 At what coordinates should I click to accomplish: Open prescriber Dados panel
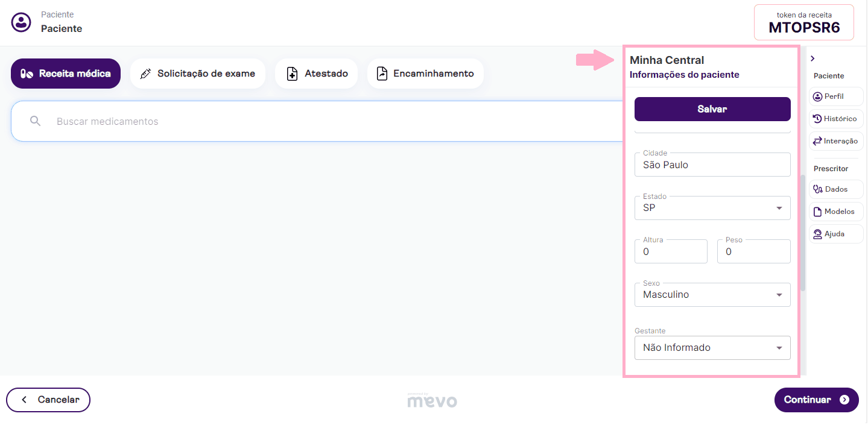pos(835,189)
